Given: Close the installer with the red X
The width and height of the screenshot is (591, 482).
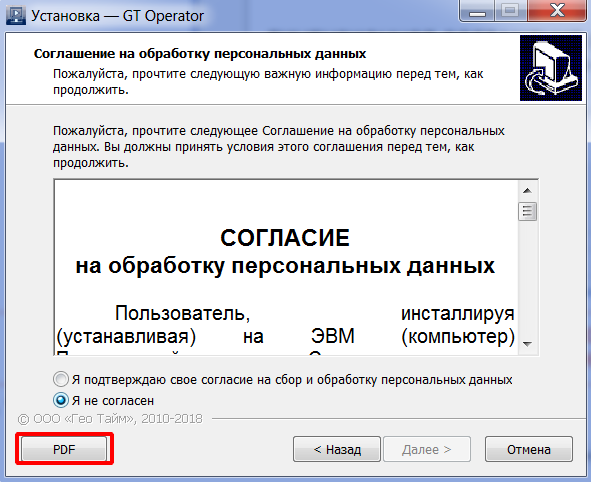Looking at the screenshot, I should click(557, 11).
